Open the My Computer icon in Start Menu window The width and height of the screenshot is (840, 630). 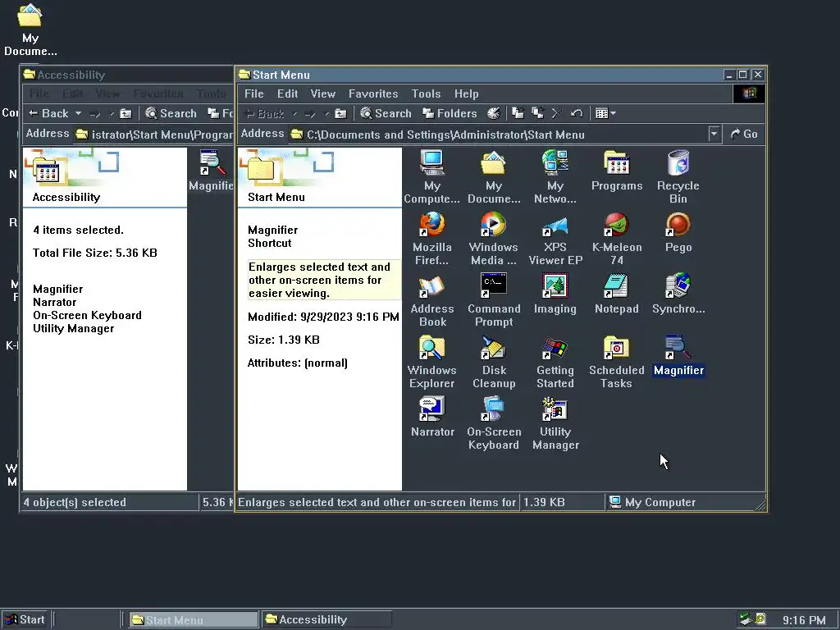(x=431, y=176)
